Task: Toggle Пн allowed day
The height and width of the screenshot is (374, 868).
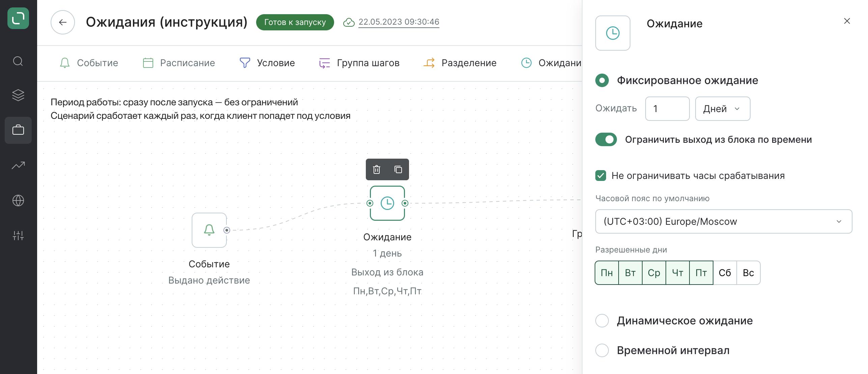Action: [607, 273]
